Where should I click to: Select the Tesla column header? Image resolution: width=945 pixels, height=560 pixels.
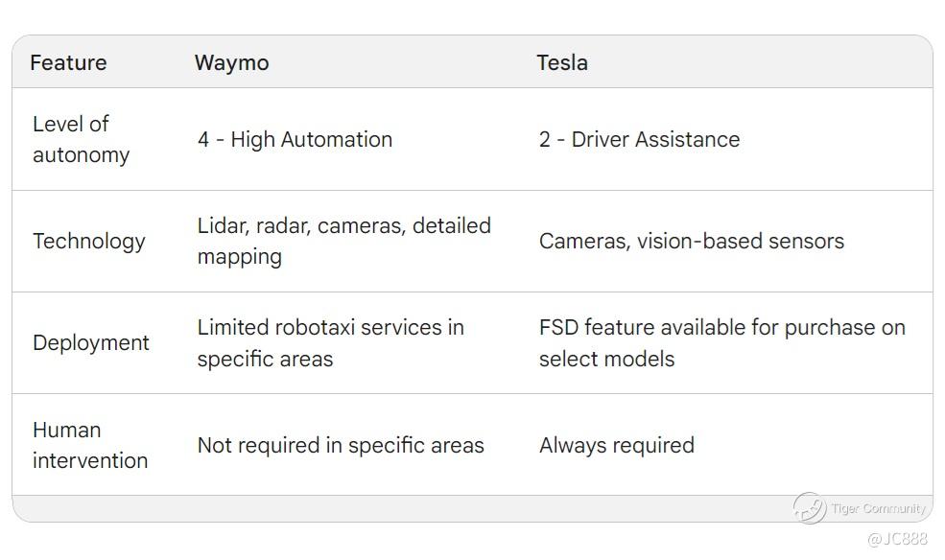click(x=562, y=62)
